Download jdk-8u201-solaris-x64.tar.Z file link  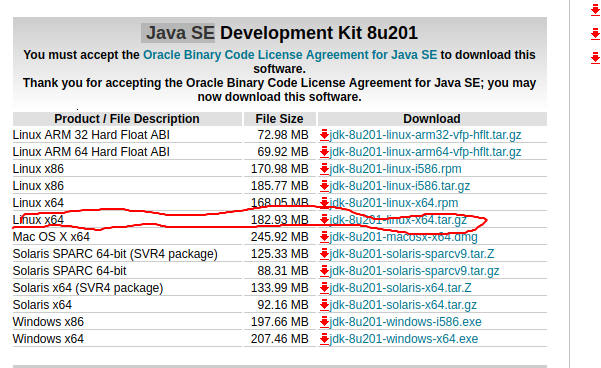tap(401, 288)
